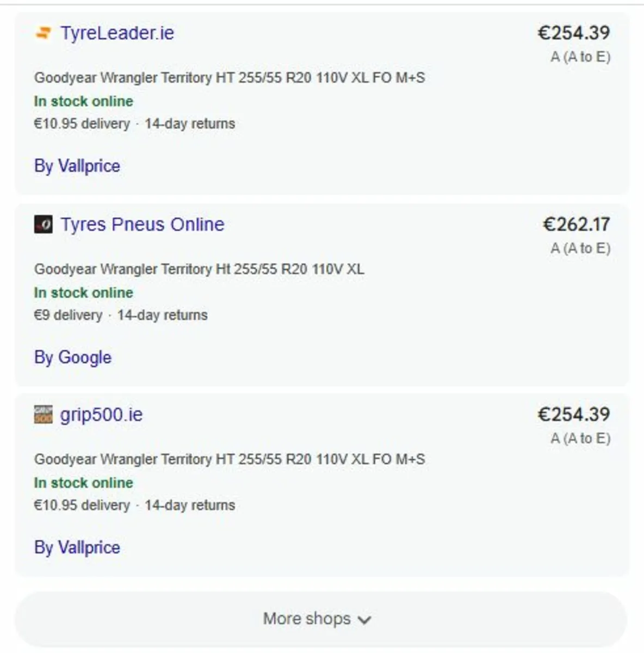This screenshot has height=653, width=644.
Task: Click the Tyres Pneus Online logo icon
Action: 44,224
